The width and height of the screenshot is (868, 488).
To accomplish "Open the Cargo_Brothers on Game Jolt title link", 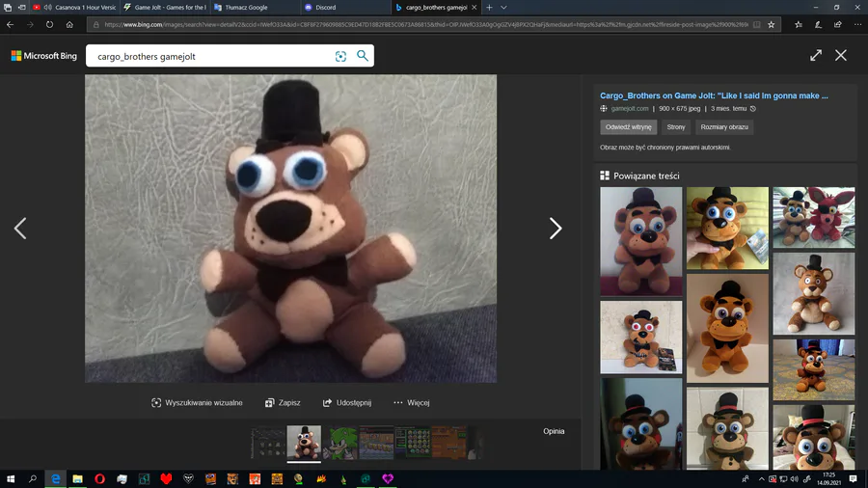I will click(714, 95).
